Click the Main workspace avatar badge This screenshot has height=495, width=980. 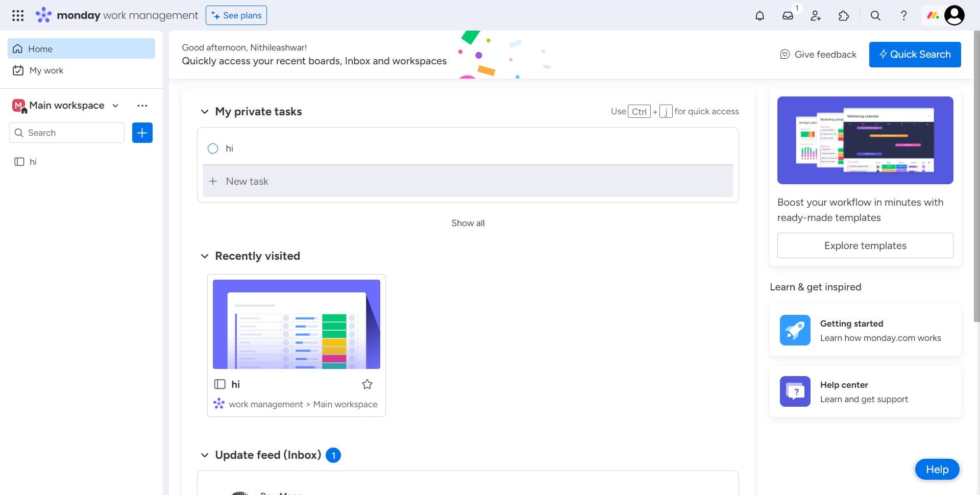coord(18,105)
